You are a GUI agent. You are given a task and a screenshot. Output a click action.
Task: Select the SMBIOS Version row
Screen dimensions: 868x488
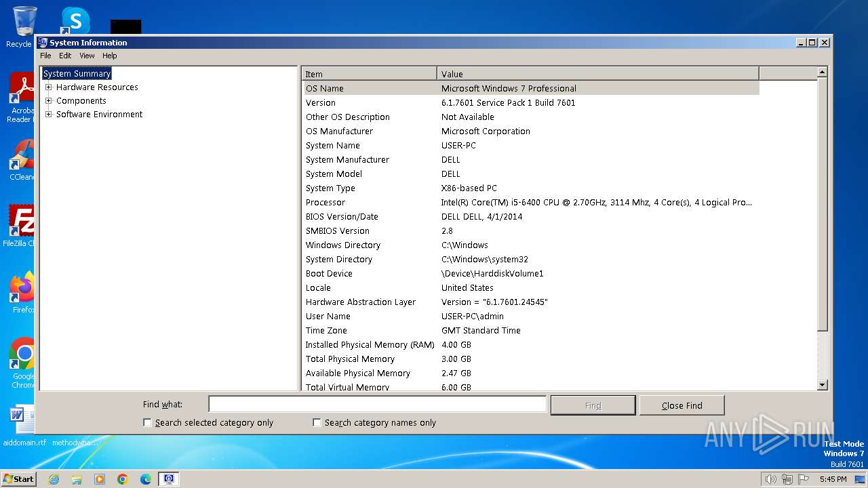click(531, 230)
